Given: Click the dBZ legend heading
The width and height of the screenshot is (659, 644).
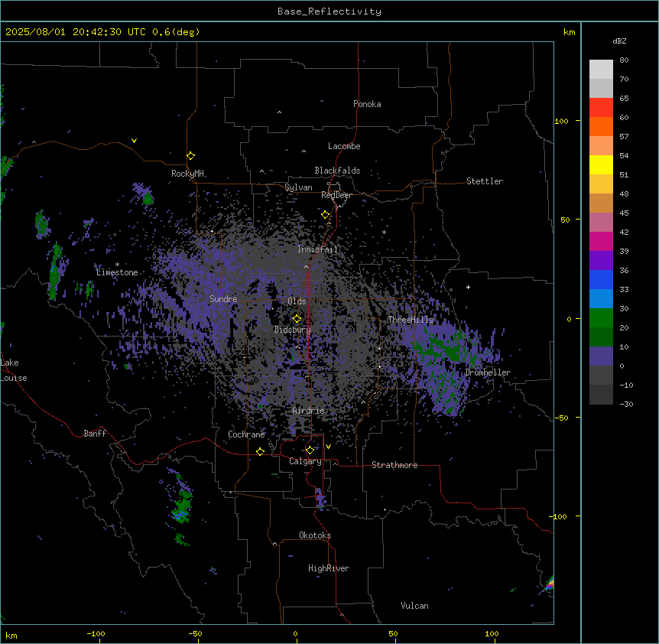Looking at the screenshot, I should click(619, 41).
